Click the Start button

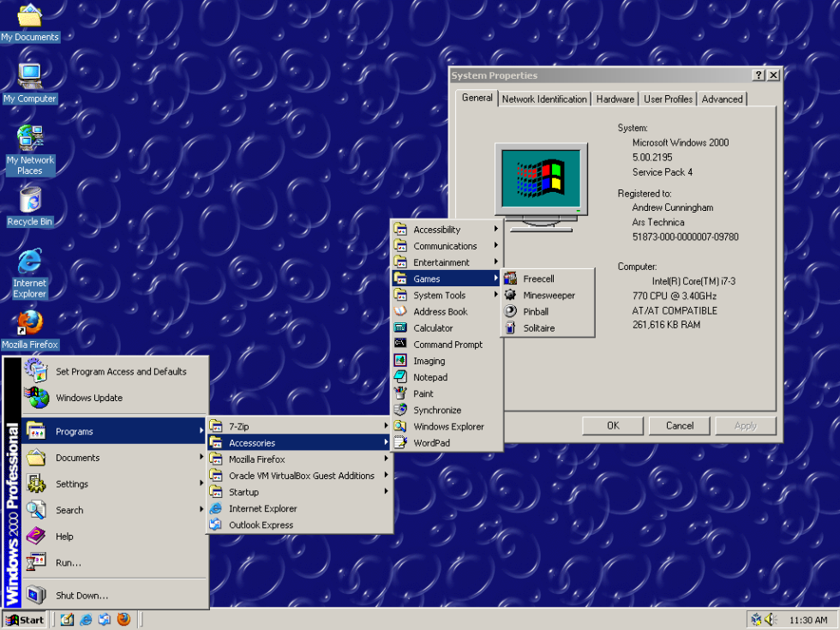coord(24,619)
